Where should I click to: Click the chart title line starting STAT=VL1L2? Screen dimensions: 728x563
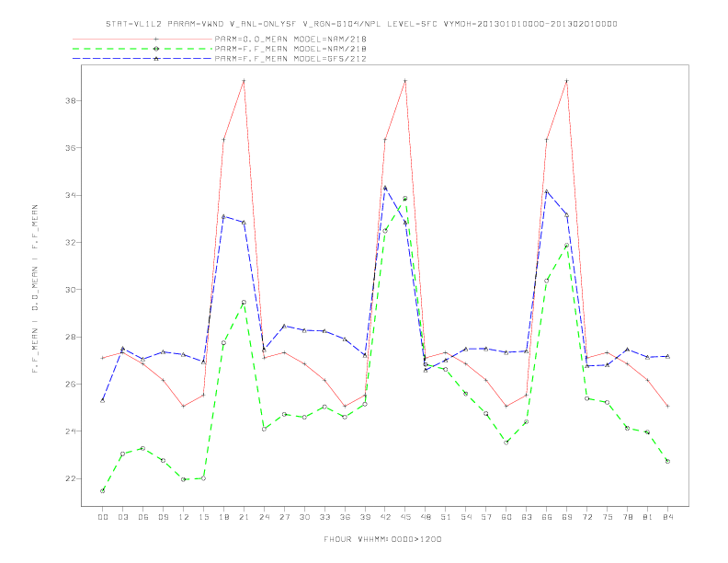pos(361,24)
